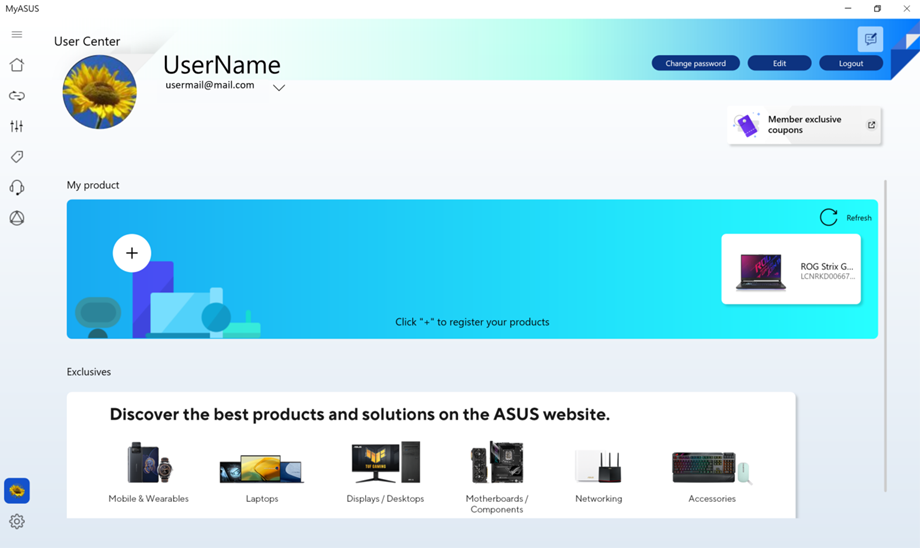Click 'Click "+" to register your products' text
The width and height of the screenshot is (920, 548).
click(472, 322)
